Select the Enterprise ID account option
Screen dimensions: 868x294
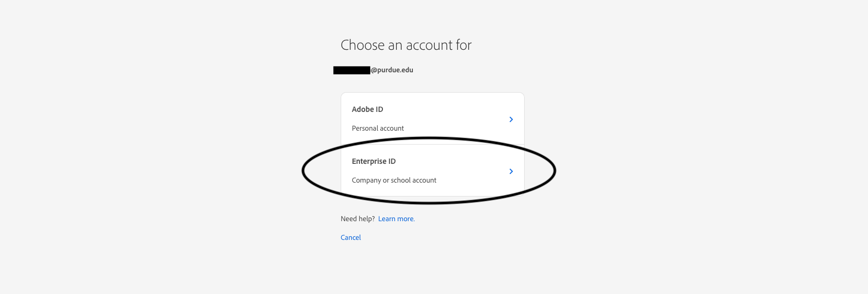[x=432, y=170]
